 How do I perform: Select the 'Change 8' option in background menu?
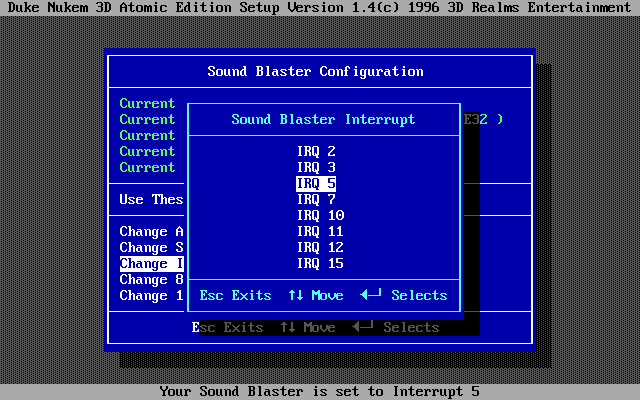click(x=151, y=280)
